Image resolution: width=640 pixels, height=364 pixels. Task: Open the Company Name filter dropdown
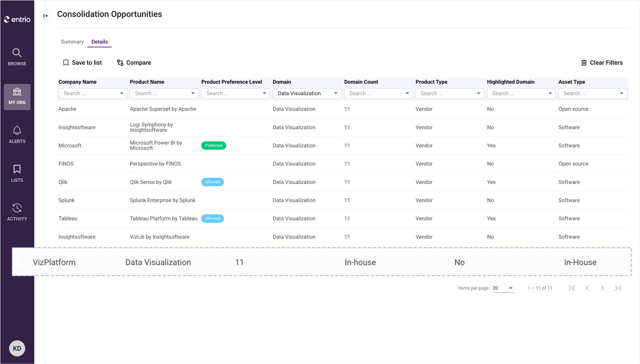(x=93, y=93)
